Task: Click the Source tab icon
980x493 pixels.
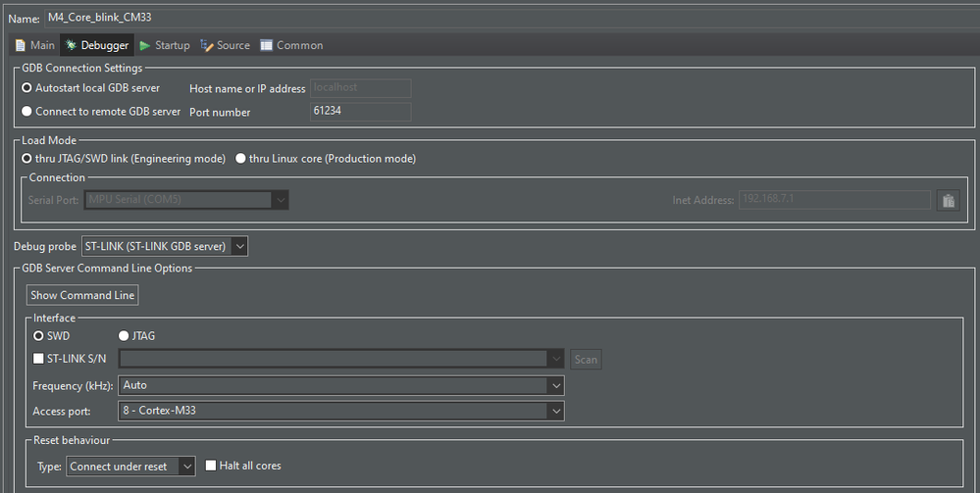Action: pyautogui.click(x=207, y=45)
